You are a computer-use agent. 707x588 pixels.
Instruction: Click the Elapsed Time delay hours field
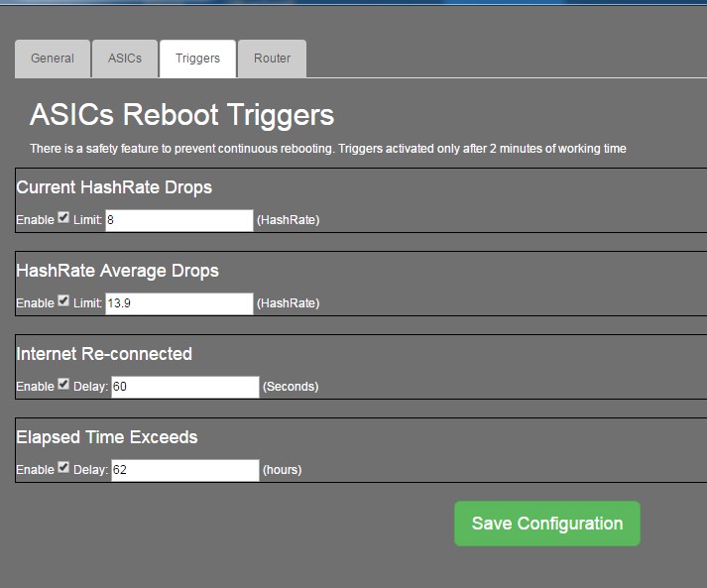[x=185, y=470]
